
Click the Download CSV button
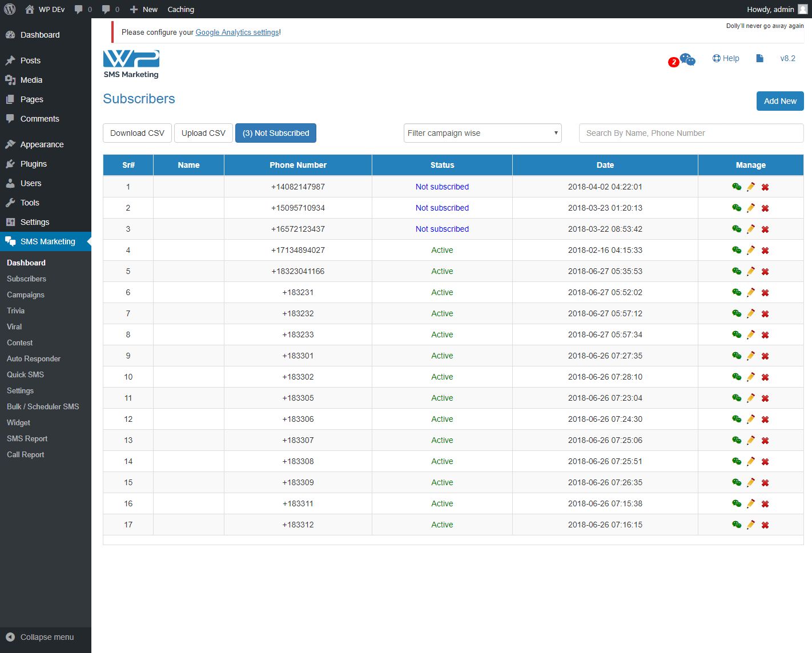(x=137, y=133)
